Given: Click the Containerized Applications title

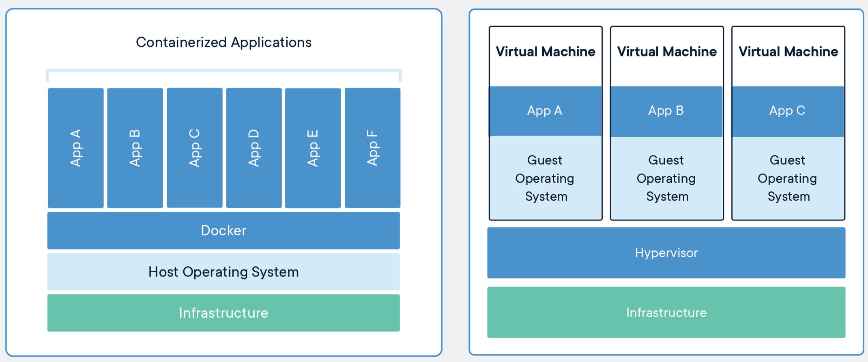Looking at the screenshot, I should pos(223,42).
